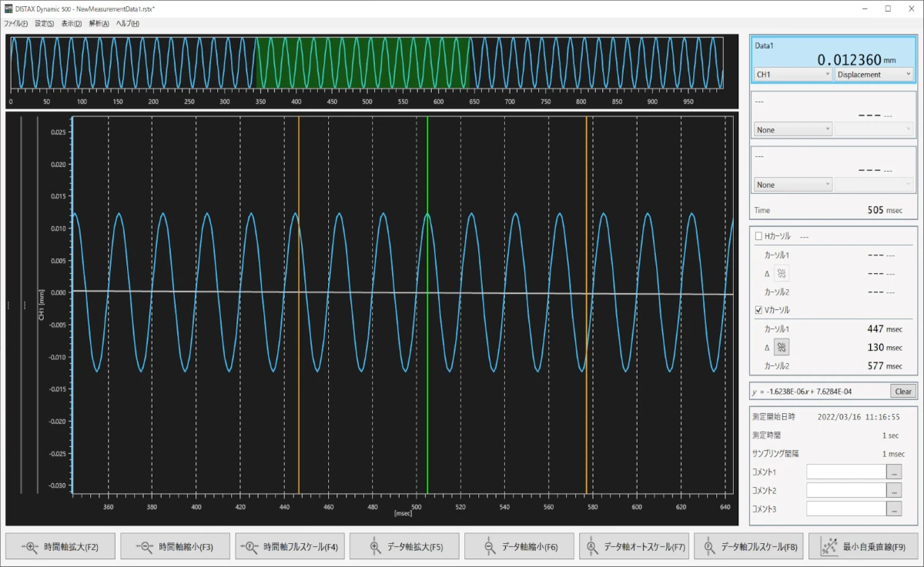Image resolution: width=924 pixels, height=567 pixels.
Task: Click the カーソル1 447 msec value
Action: click(884, 329)
